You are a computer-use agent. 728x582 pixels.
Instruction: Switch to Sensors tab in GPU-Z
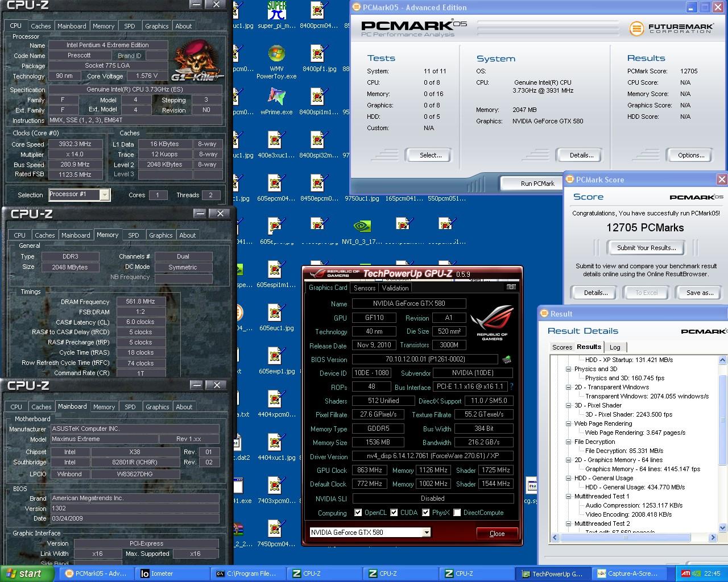[365, 288]
